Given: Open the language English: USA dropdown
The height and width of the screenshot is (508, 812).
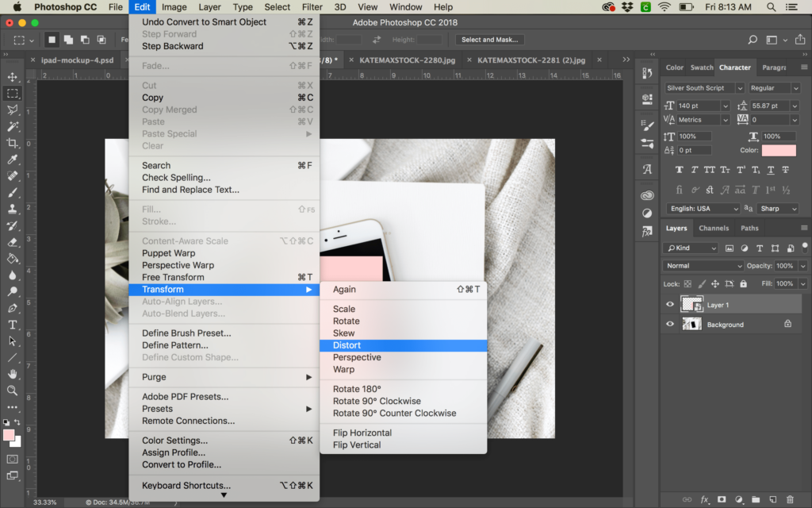Looking at the screenshot, I should (703, 209).
